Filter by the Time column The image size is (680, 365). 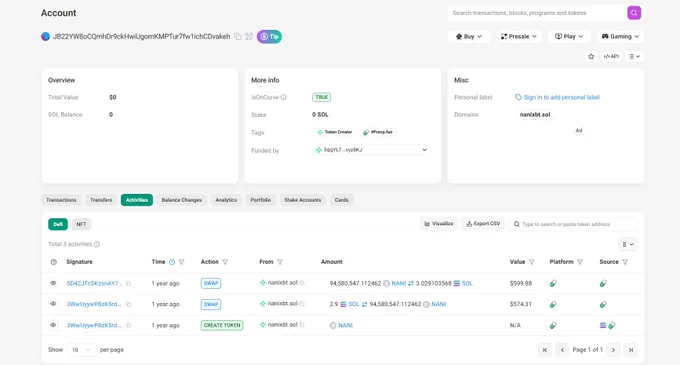point(181,262)
